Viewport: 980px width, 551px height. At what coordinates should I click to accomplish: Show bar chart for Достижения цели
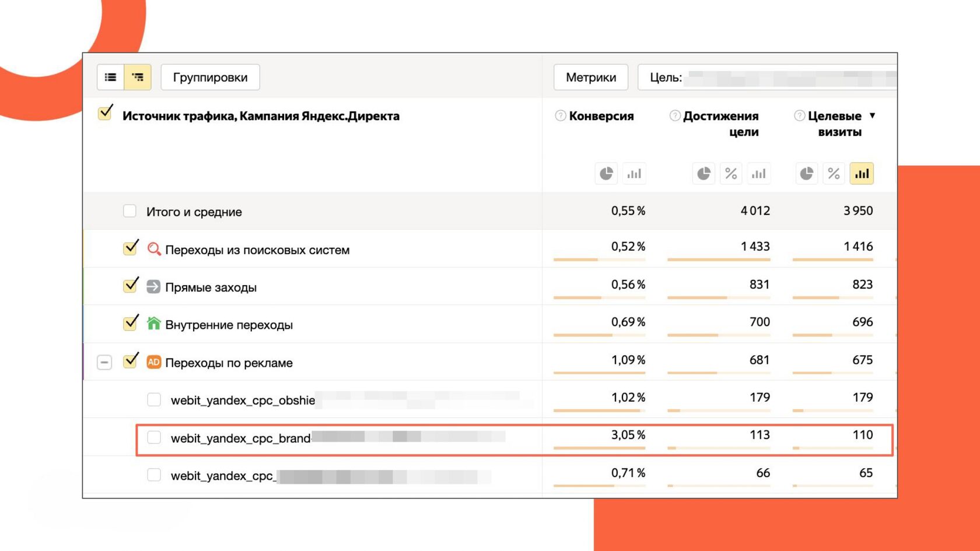pyautogui.click(x=758, y=174)
